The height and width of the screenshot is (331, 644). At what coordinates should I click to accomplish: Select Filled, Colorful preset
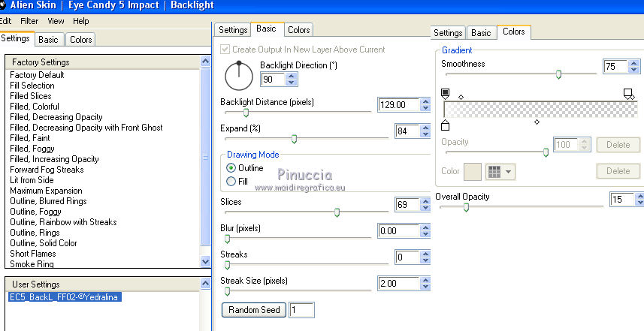35,107
